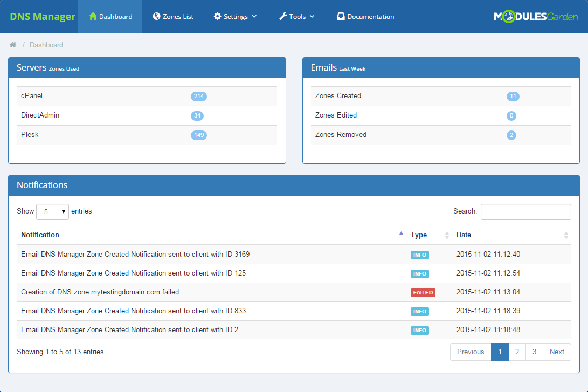Click the Zones Edited label
The image size is (588, 392).
click(x=336, y=115)
